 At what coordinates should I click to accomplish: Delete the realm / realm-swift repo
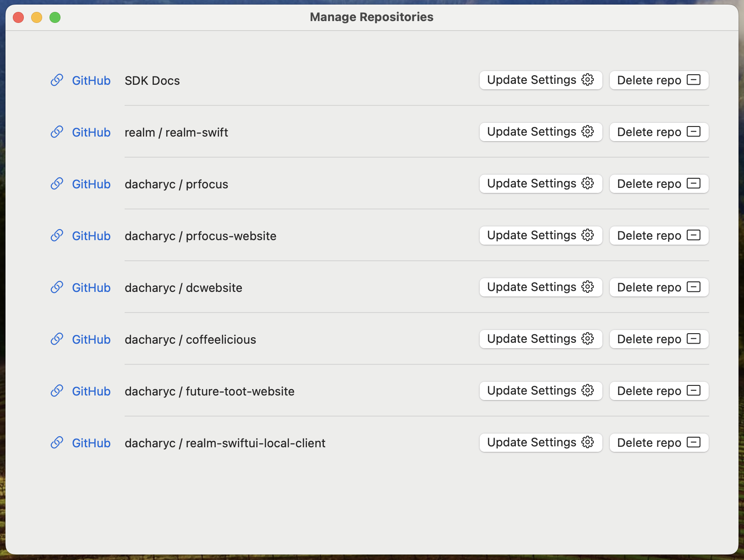pyautogui.click(x=659, y=132)
